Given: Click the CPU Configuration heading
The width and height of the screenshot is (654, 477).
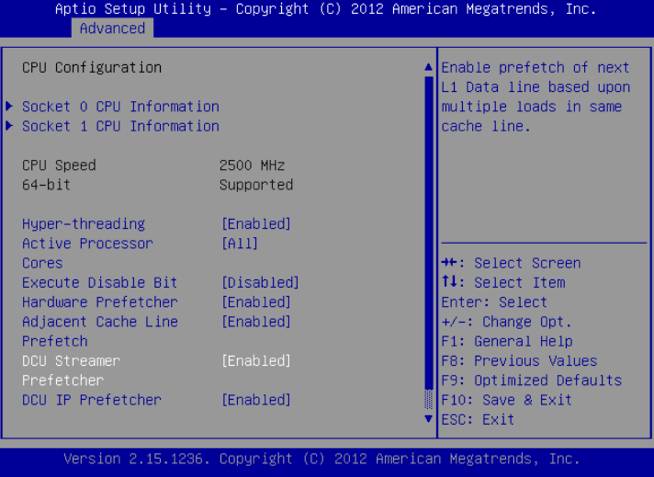Looking at the screenshot, I should [92, 68].
